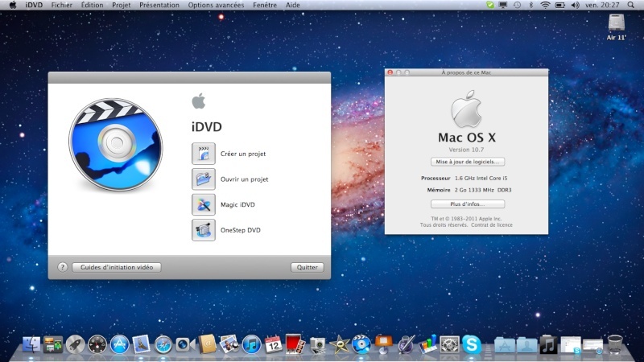Open the volume control in menu bar
The image size is (644, 362).
click(x=575, y=5)
